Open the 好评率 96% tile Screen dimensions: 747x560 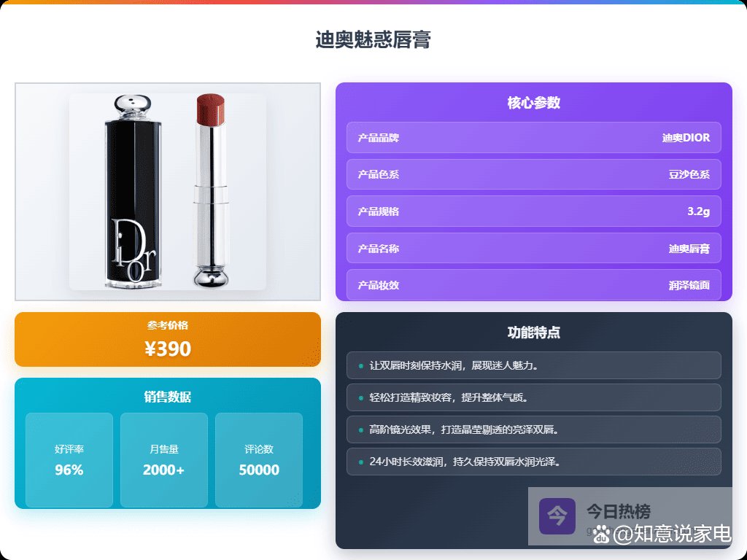click(69, 460)
